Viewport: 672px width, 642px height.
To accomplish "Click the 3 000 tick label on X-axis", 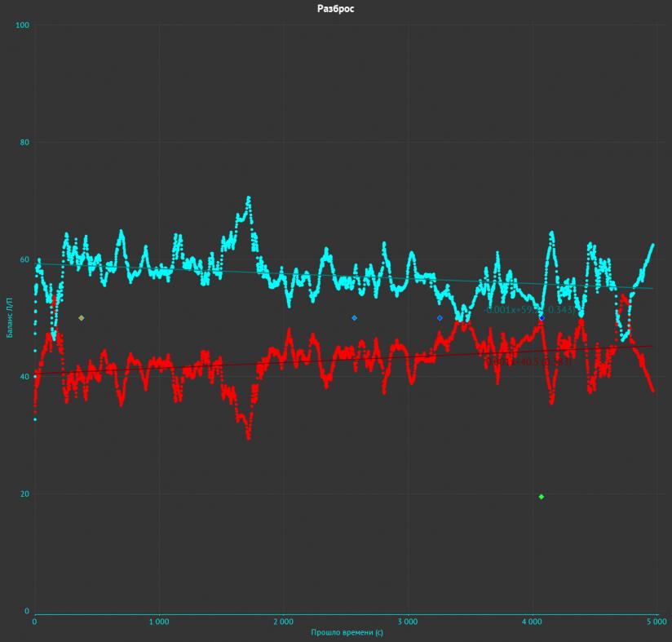I will [408, 622].
